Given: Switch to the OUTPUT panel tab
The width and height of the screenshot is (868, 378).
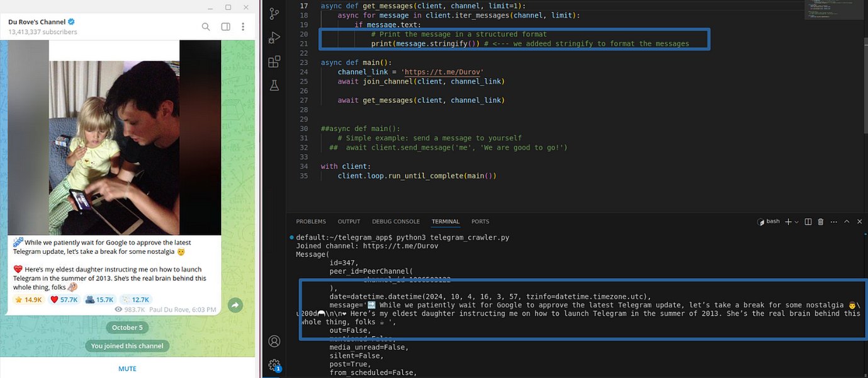Looking at the screenshot, I should (x=349, y=222).
